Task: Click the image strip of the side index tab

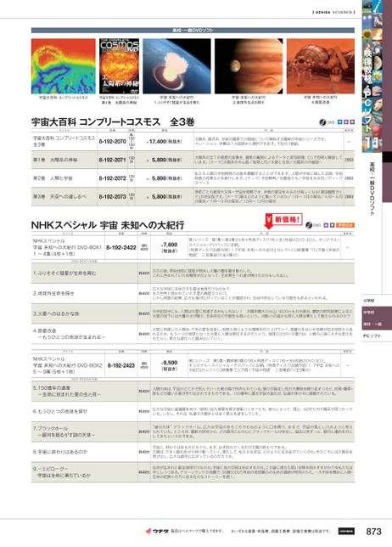Action: (x=372, y=76)
